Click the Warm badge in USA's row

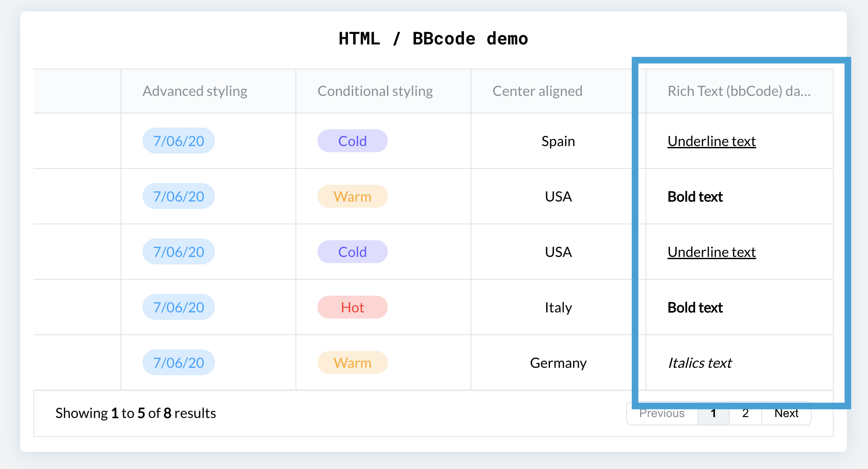coord(352,196)
